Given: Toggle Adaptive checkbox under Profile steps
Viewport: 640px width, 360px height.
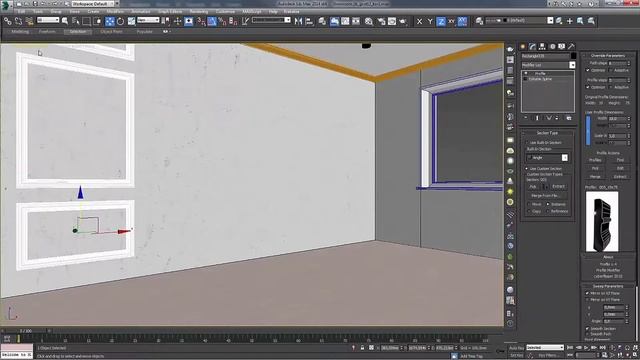Looking at the screenshot, I should coord(611,87).
